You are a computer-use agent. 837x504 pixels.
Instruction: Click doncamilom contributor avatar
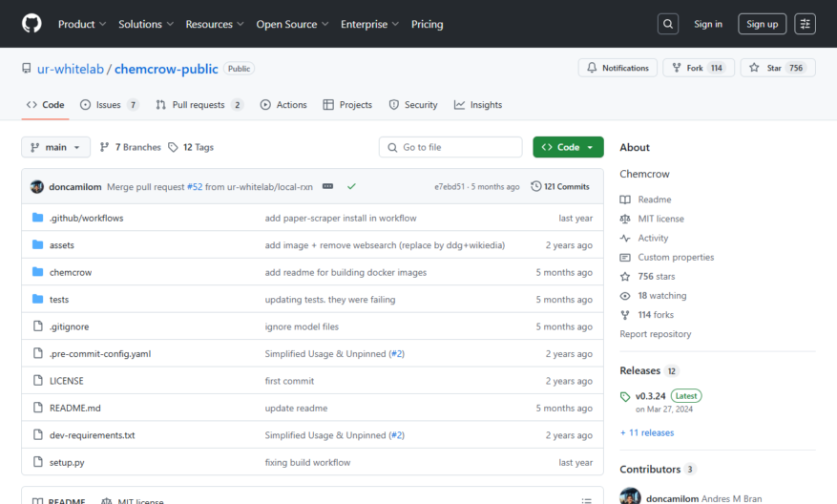click(630, 496)
